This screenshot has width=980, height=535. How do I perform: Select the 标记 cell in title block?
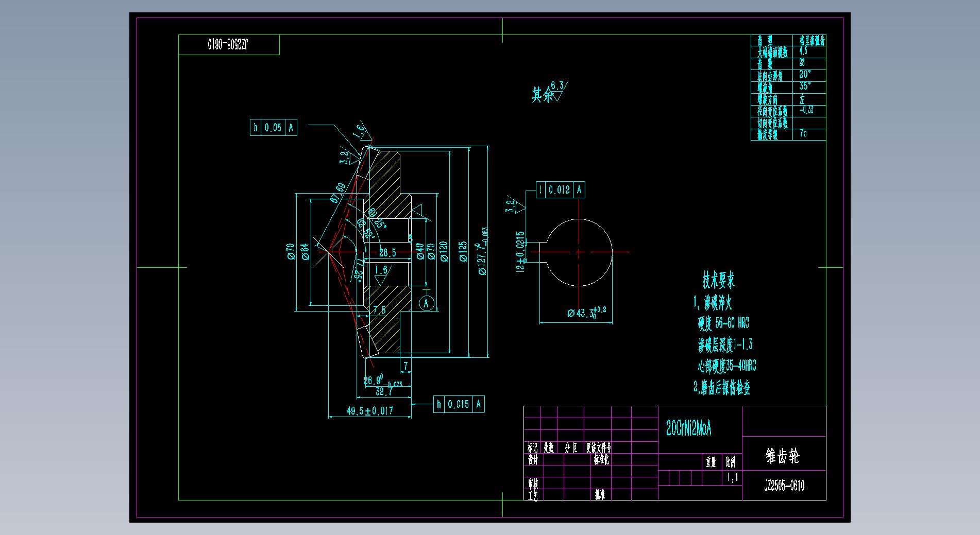(x=533, y=448)
